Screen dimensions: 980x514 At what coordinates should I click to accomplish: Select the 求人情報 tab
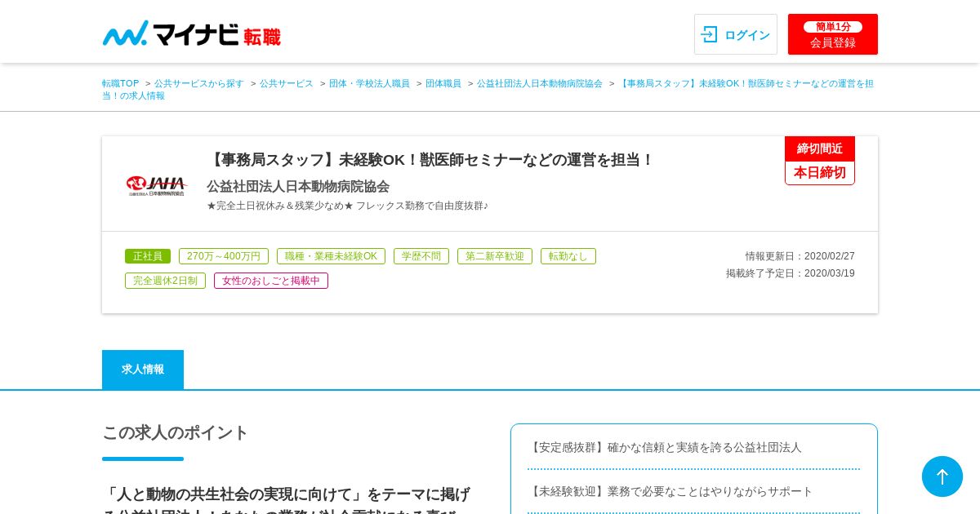(143, 370)
